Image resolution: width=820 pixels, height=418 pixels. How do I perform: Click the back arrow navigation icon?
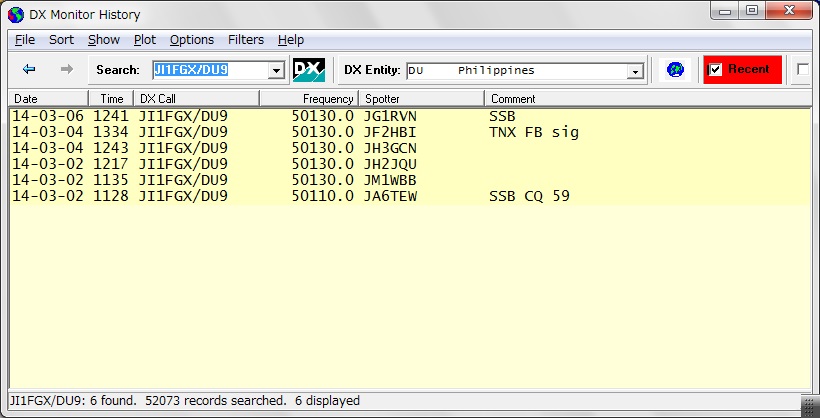pyautogui.click(x=29, y=69)
